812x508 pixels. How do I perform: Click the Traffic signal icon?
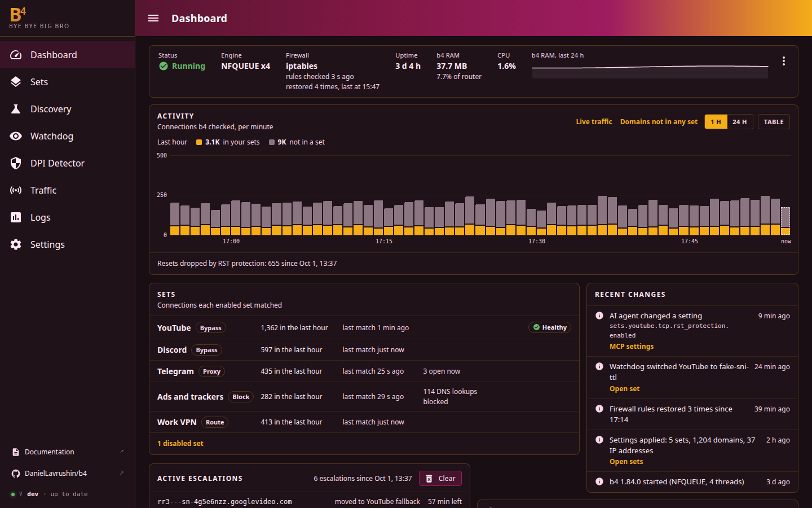tap(16, 190)
